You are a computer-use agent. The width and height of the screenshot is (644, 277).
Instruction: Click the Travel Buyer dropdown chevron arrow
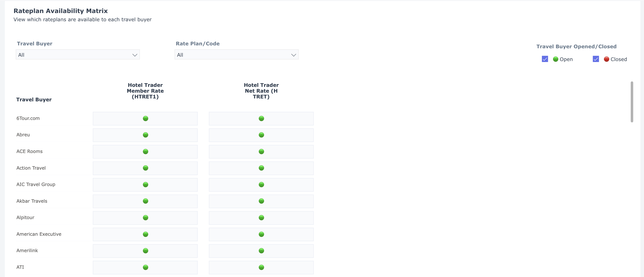(135, 55)
